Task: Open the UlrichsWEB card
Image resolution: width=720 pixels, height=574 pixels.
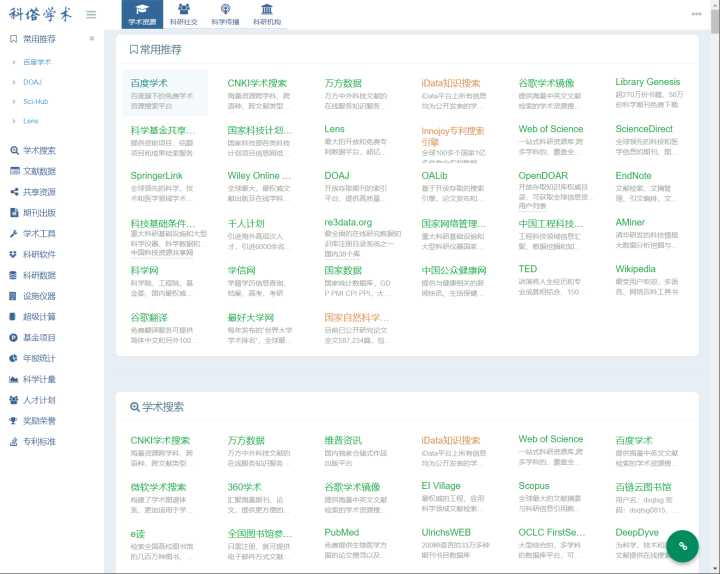Action: (456, 544)
